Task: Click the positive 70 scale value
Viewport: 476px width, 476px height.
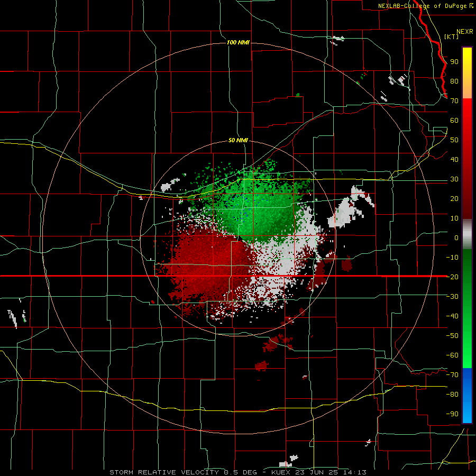Action: click(454, 101)
